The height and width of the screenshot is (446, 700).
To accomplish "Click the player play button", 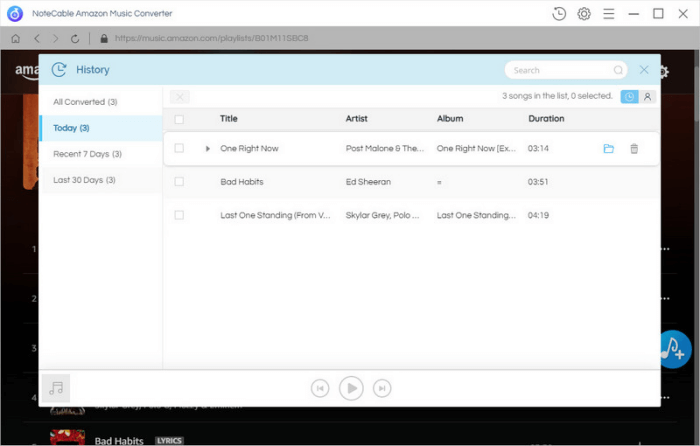I will [351, 388].
